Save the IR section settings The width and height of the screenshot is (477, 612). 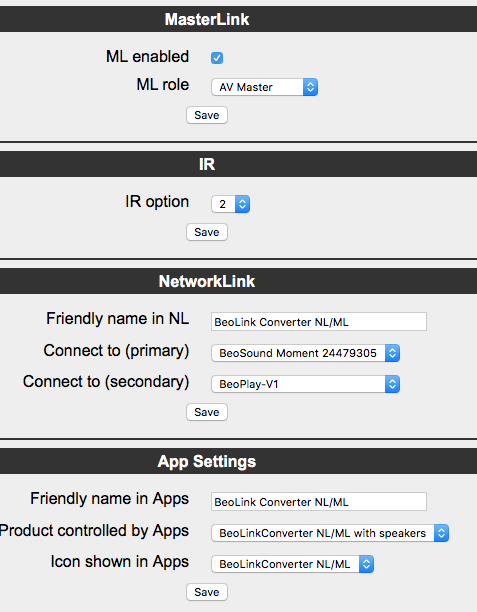207,232
